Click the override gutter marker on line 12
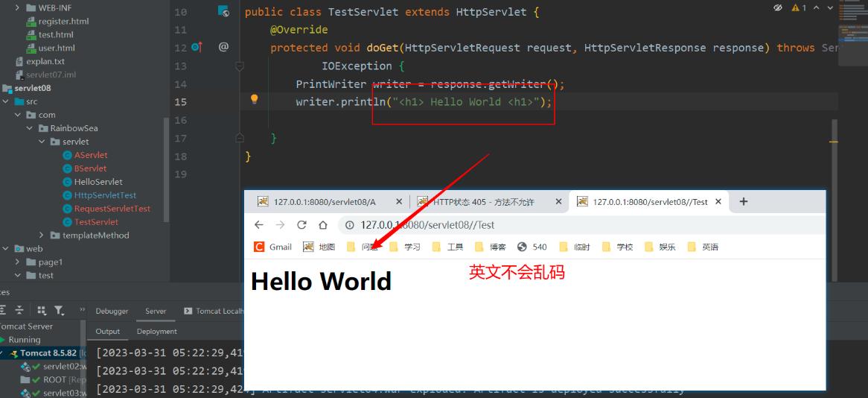 tap(197, 47)
